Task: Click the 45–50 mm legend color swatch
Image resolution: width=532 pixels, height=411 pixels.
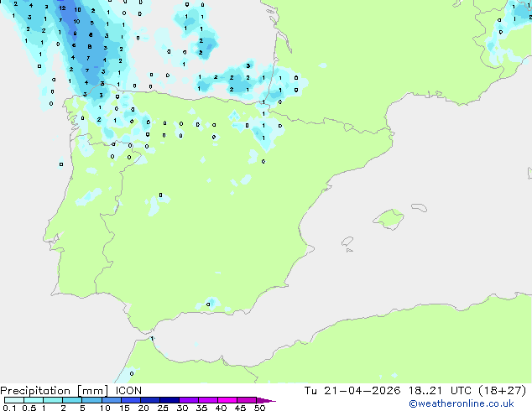Action: (247, 400)
